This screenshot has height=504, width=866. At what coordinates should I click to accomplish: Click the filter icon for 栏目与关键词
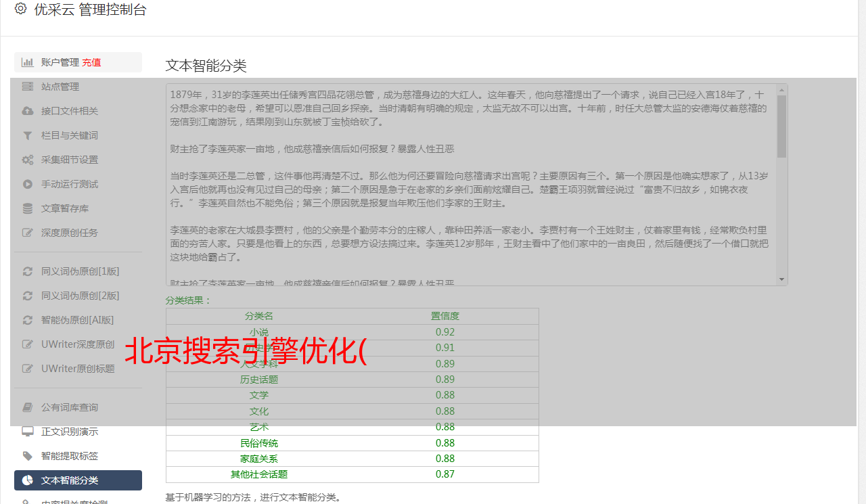(x=28, y=135)
